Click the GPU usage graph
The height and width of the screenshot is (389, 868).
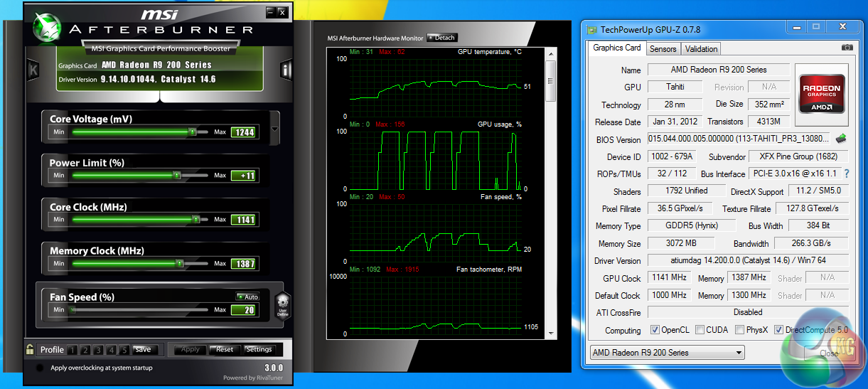436,159
